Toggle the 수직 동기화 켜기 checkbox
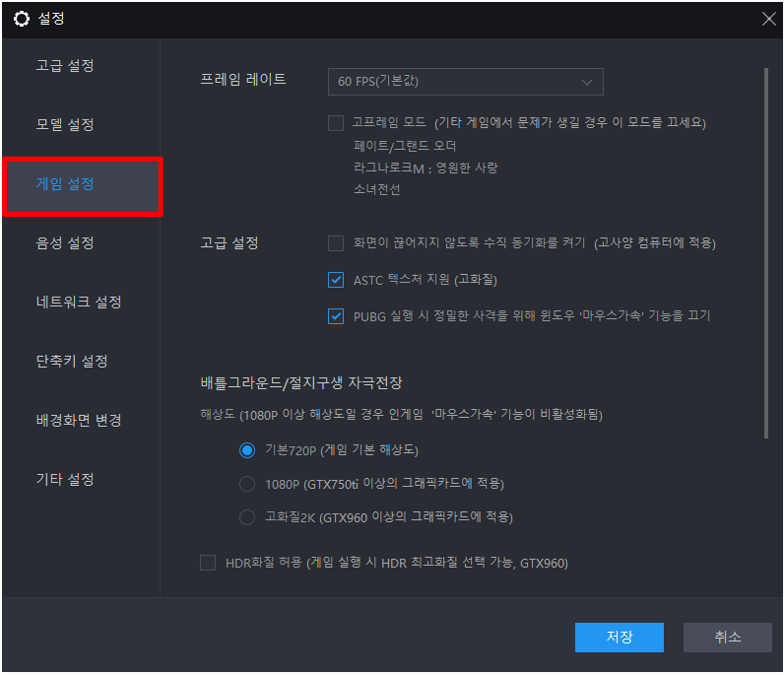Image resolution: width=784 pixels, height=675 pixels. pos(336,243)
